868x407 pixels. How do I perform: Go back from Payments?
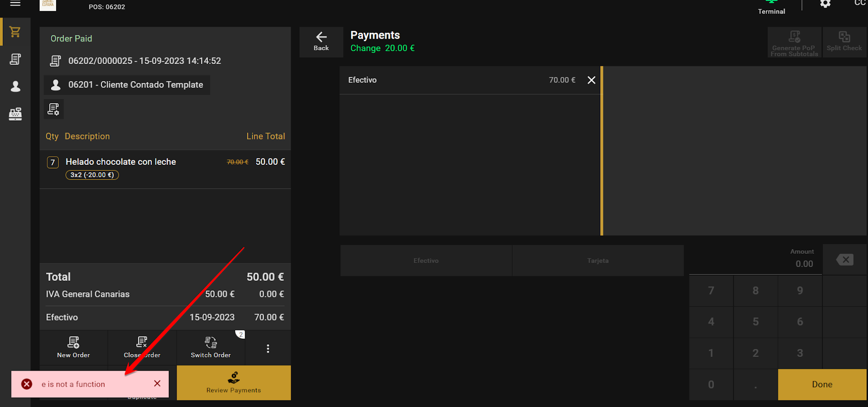(x=321, y=42)
